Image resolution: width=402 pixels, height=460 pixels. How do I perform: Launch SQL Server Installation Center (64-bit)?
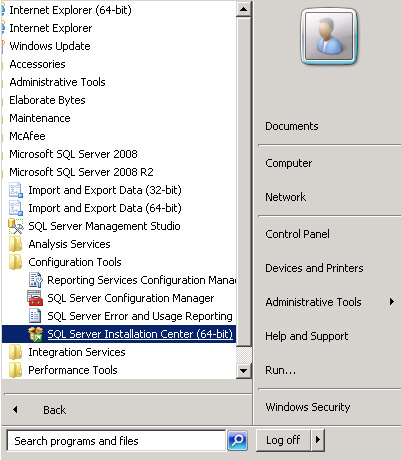click(x=140, y=334)
